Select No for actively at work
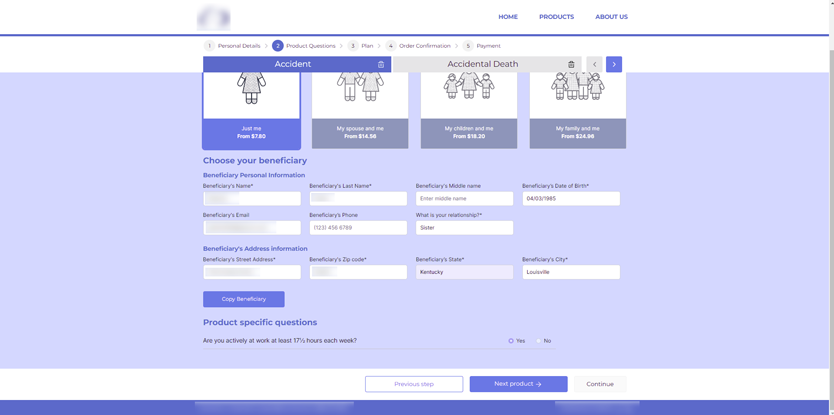Image resolution: width=834 pixels, height=415 pixels. click(538, 341)
